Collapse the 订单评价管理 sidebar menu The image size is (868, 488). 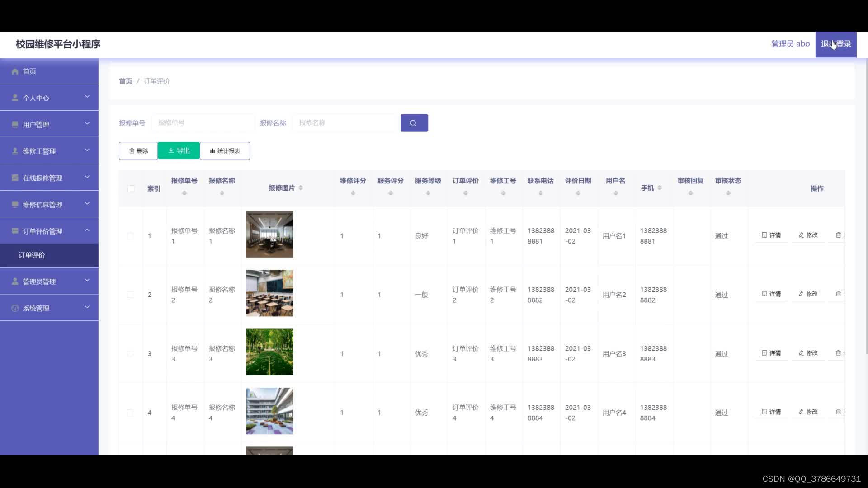tap(49, 231)
